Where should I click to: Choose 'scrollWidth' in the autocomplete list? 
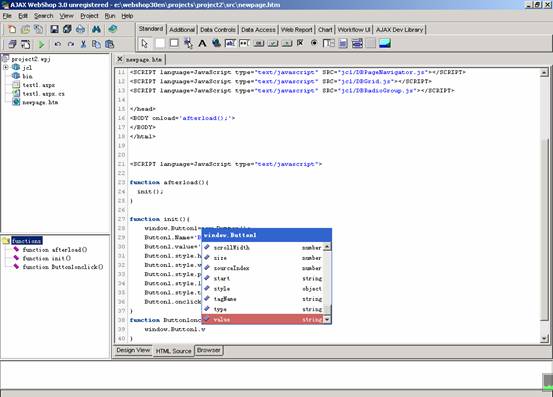[x=262, y=248]
